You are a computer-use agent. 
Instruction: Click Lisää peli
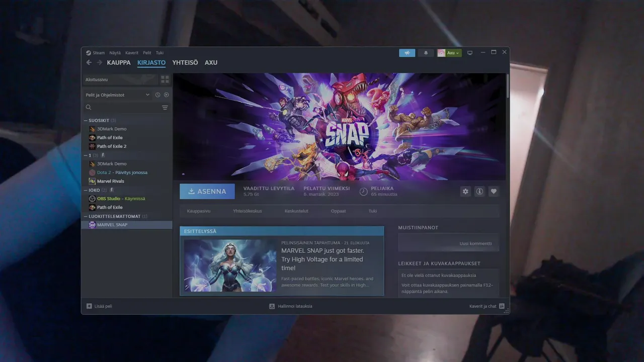coord(99,306)
